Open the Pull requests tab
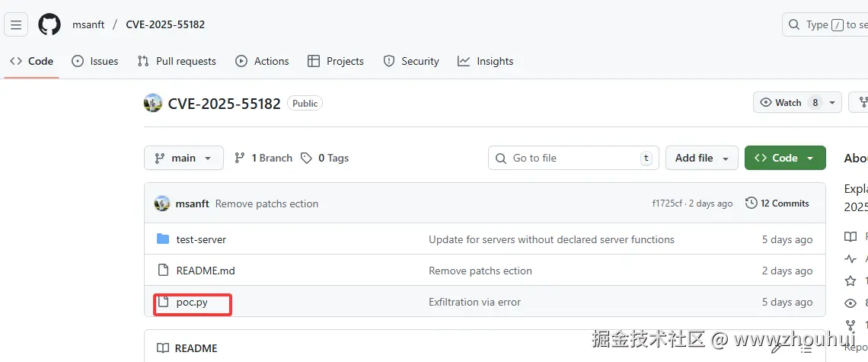The image size is (868, 362). pyautogui.click(x=177, y=61)
